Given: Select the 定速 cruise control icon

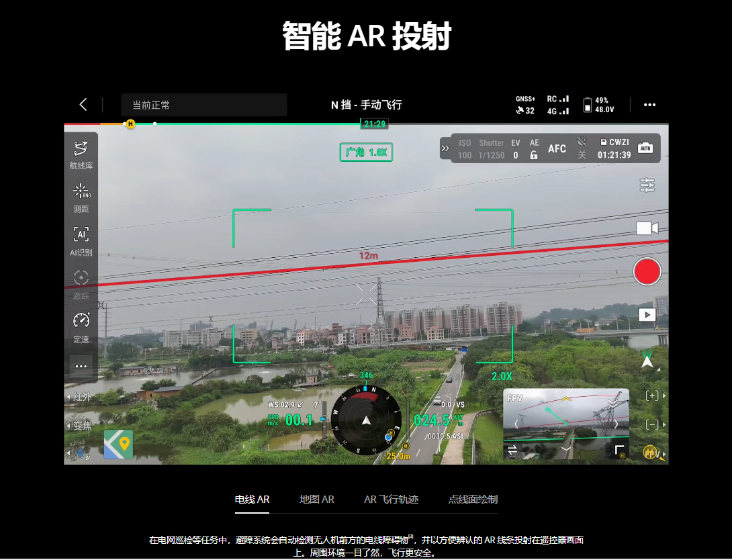Looking at the screenshot, I should coord(81,327).
